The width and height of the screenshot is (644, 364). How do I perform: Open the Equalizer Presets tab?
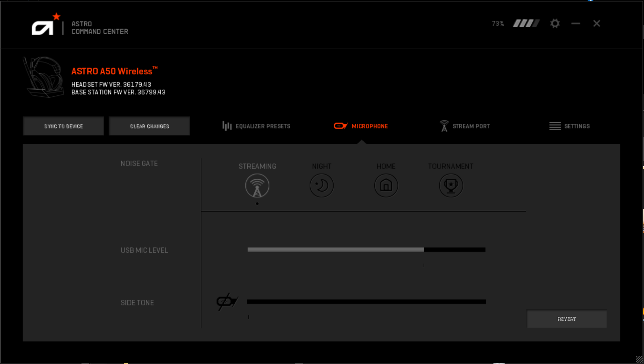tap(257, 126)
